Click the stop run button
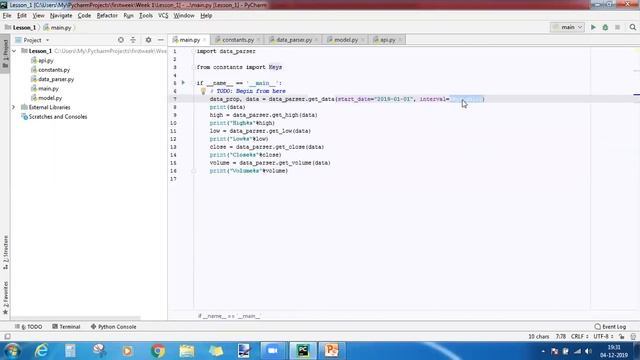Screen dimensions: 640x360 pyautogui.click(x=618, y=27)
